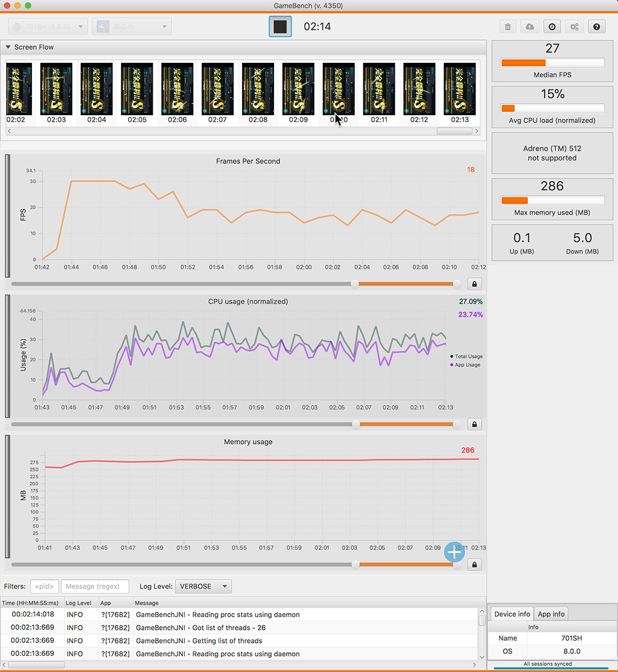Toggle the lock on the FPS chart
Viewport: 618px width, 672px height.
point(474,284)
